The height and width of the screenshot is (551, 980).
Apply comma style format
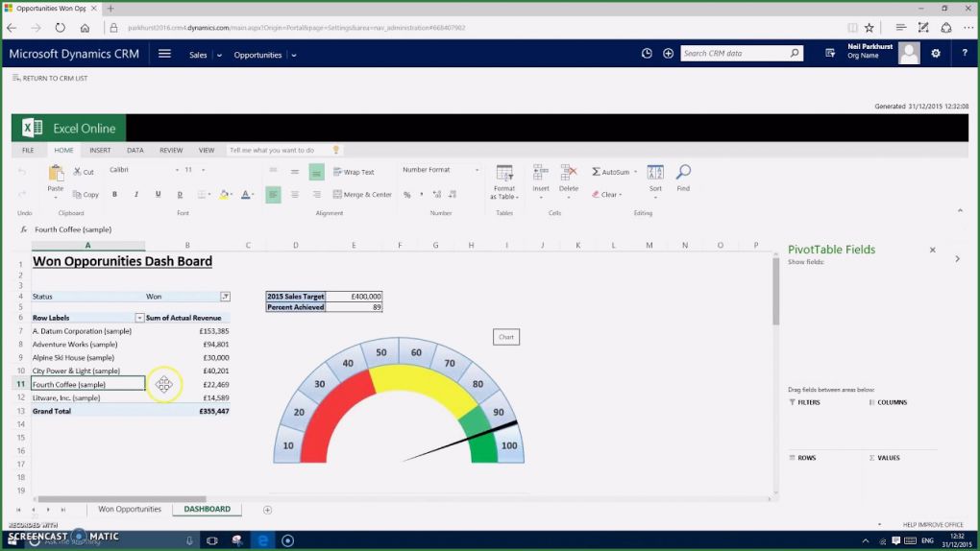coord(422,194)
